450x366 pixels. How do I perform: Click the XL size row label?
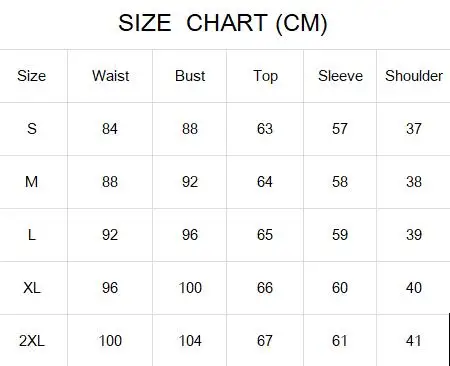pos(32,288)
